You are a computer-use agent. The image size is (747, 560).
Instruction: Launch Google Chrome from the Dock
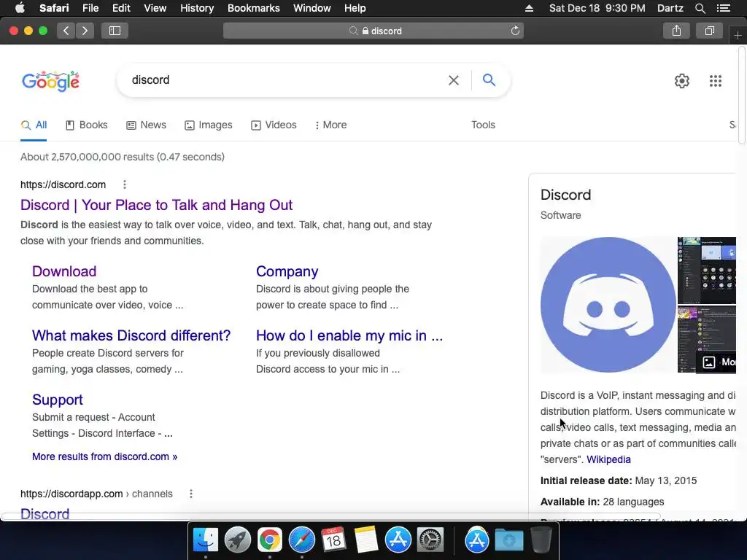[270, 540]
